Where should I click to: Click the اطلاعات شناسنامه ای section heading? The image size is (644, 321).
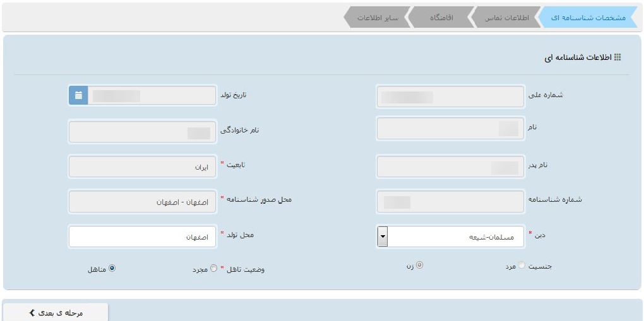coord(578,58)
